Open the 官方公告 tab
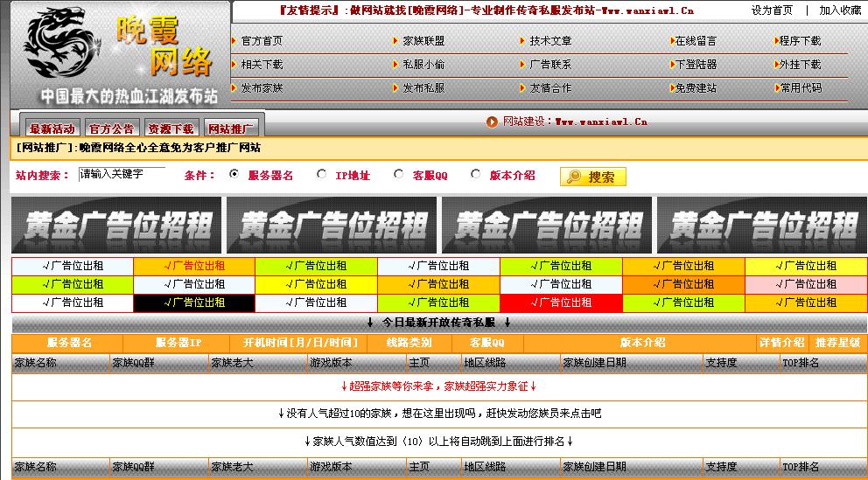This screenshot has width=868, height=480. 111,129
